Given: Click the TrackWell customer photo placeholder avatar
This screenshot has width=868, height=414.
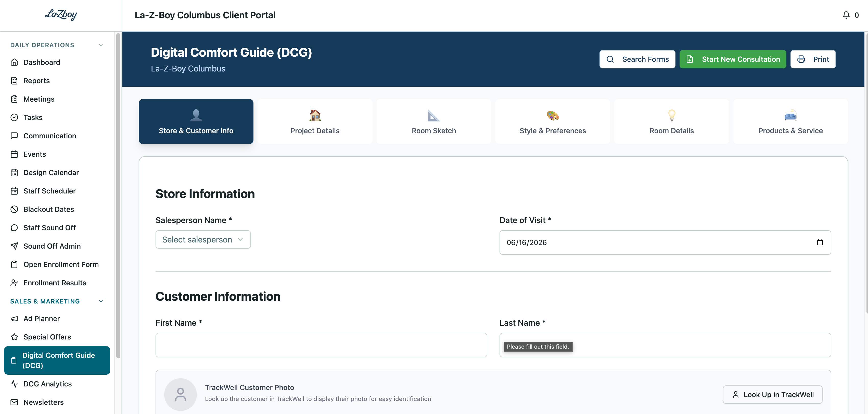Looking at the screenshot, I should (180, 394).
